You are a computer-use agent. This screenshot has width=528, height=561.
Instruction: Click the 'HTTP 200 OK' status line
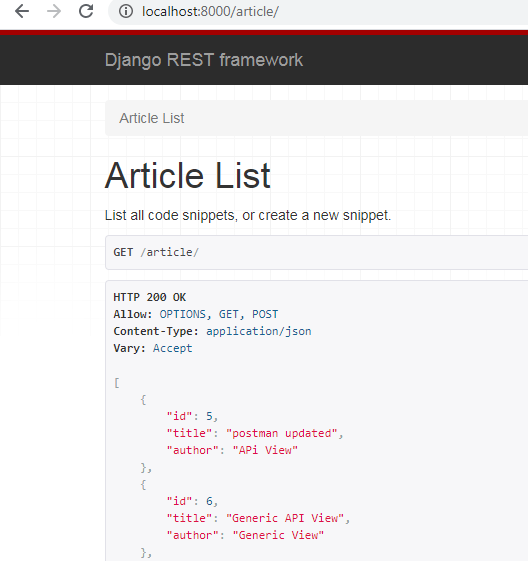[x=150, y=297]
